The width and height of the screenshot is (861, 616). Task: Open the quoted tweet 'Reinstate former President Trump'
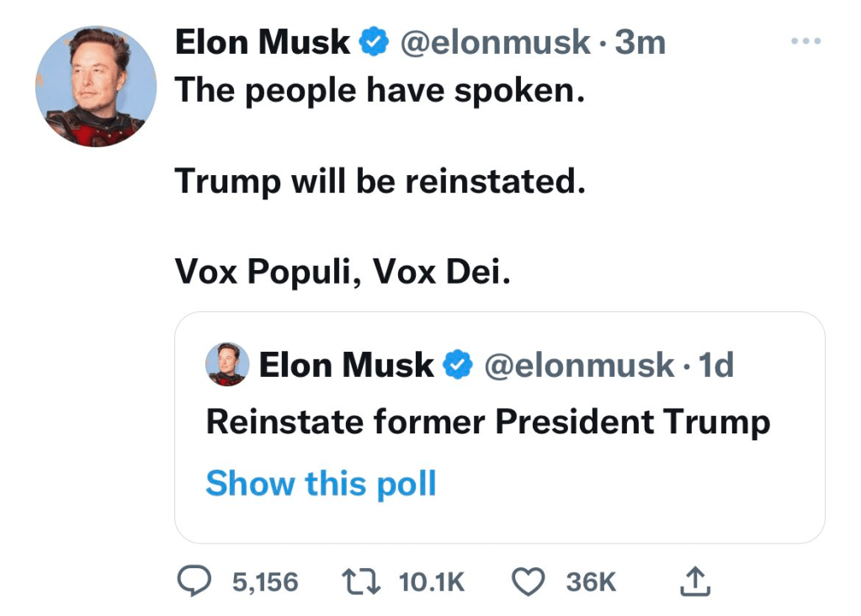[488, 422]
